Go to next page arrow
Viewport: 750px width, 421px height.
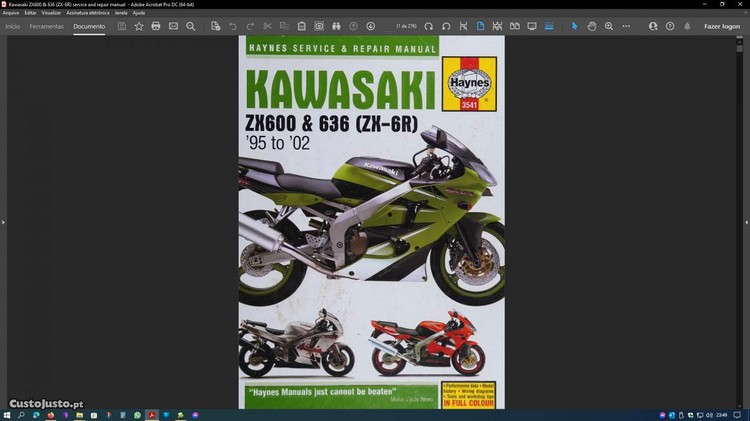(371, 26)
